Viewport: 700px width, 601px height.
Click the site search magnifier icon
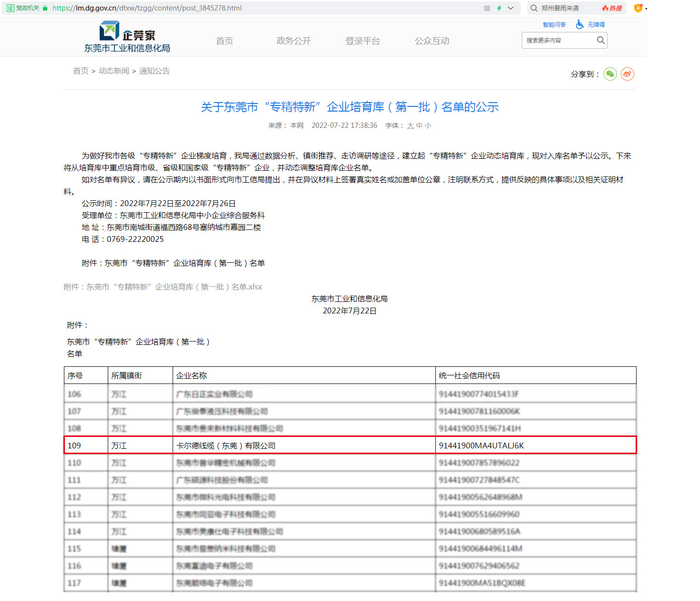(x=601, y=41)
